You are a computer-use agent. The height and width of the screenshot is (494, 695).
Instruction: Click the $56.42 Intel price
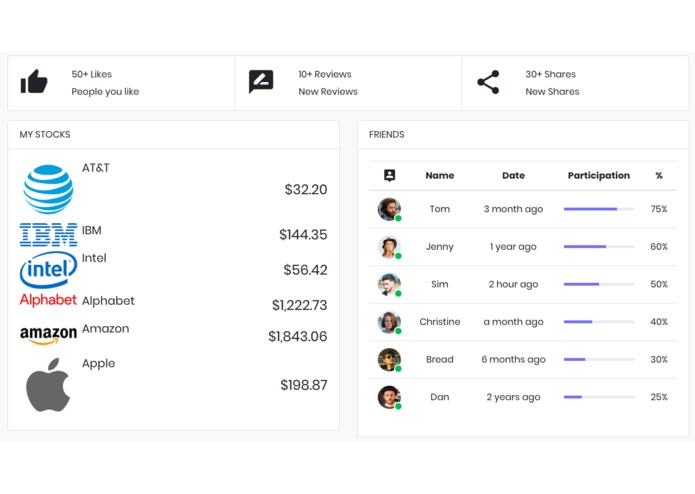305,270
